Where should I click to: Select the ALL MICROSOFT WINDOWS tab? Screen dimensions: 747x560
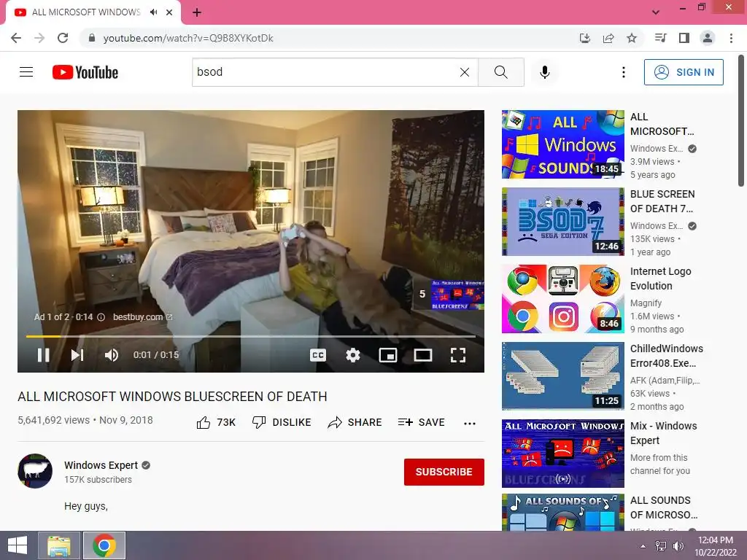pyautogui.click(x=93, y=13)
